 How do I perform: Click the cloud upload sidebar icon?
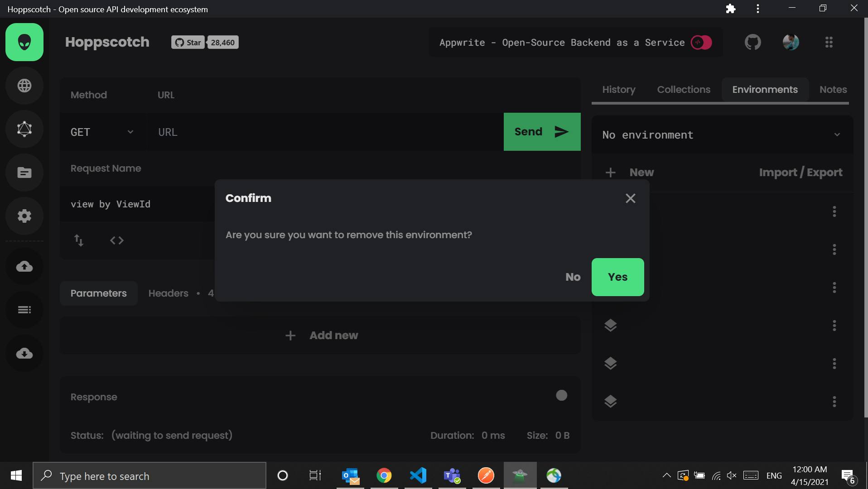(24, 266)
